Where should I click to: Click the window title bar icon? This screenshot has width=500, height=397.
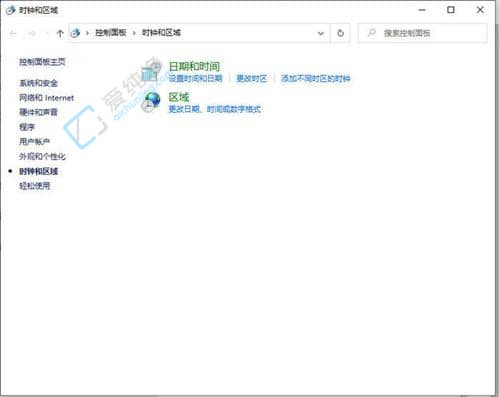coord(11,10)
